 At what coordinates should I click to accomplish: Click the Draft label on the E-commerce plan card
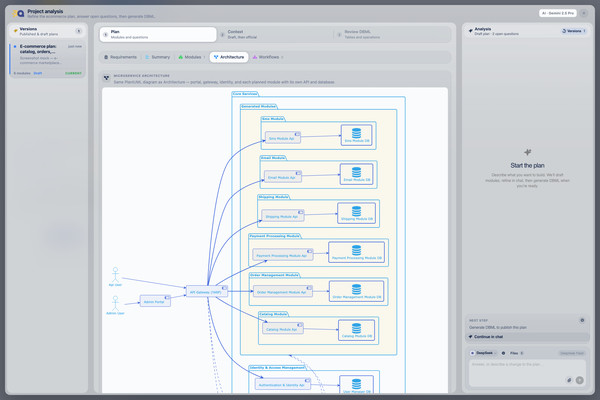[38, 73]
